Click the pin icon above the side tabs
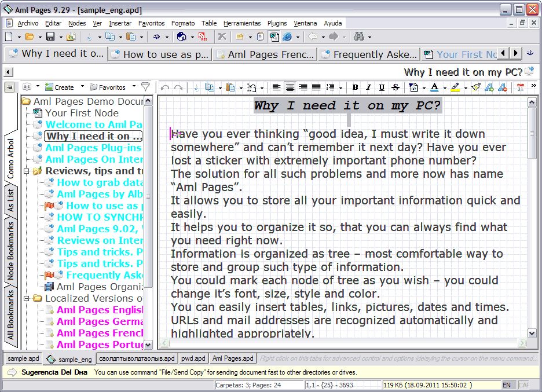This screenshot has height=392, width=542. click(x=10, y=87)
